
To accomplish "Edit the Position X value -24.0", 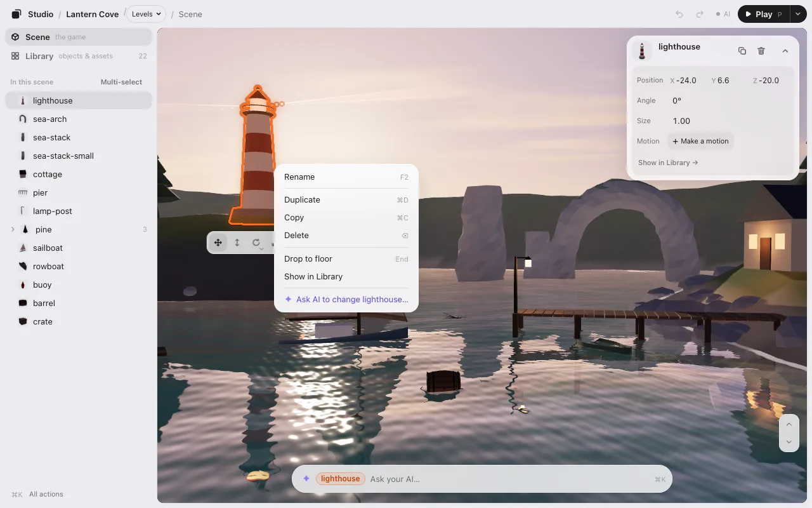I will click(686, 81).
